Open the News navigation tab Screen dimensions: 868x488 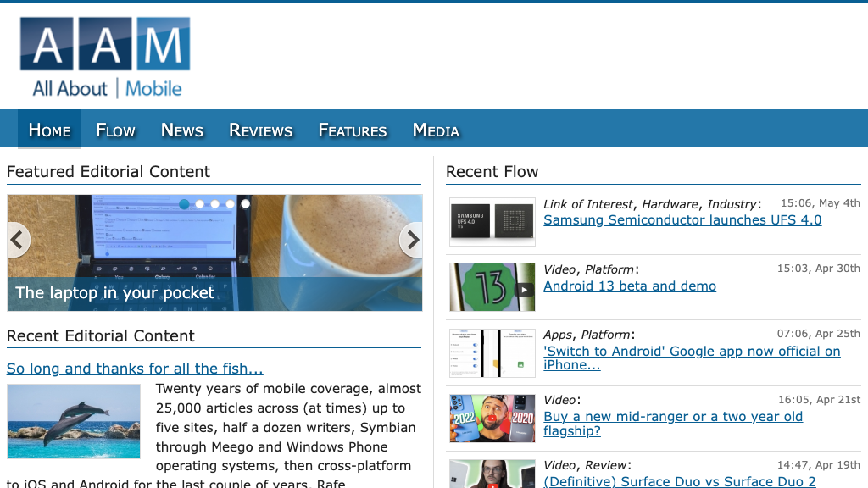[182, 130]
